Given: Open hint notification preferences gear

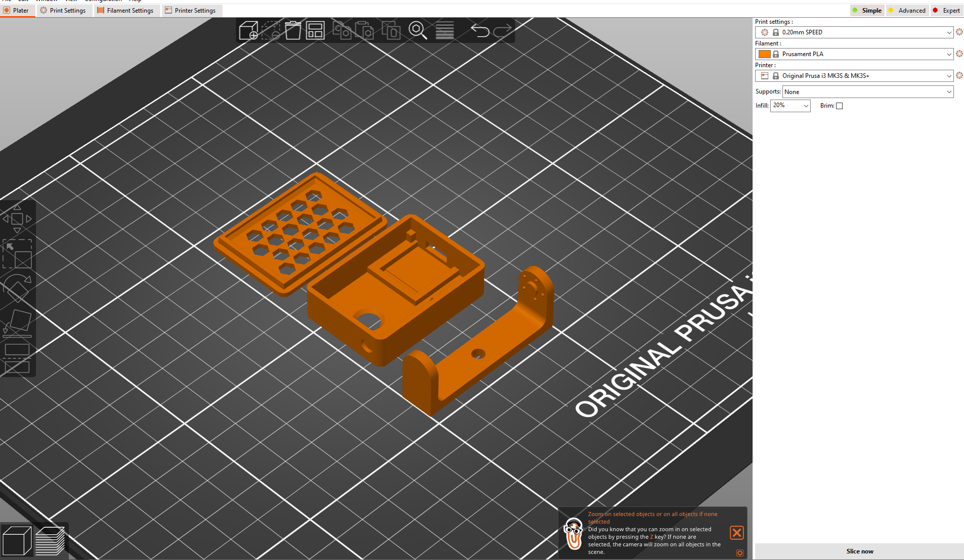Looking at the screenshot, I should click(x=739, y=553).
